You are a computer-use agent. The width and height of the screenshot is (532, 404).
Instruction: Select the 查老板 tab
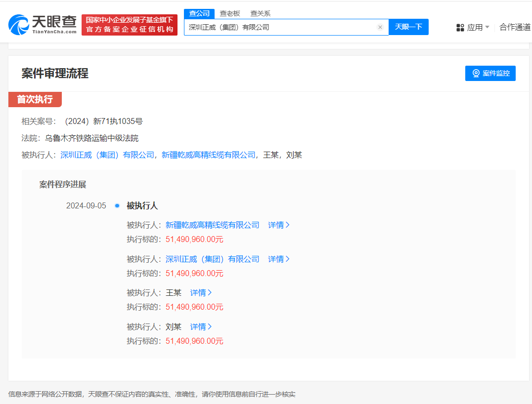pyautogui.click(x=230, y=13)
